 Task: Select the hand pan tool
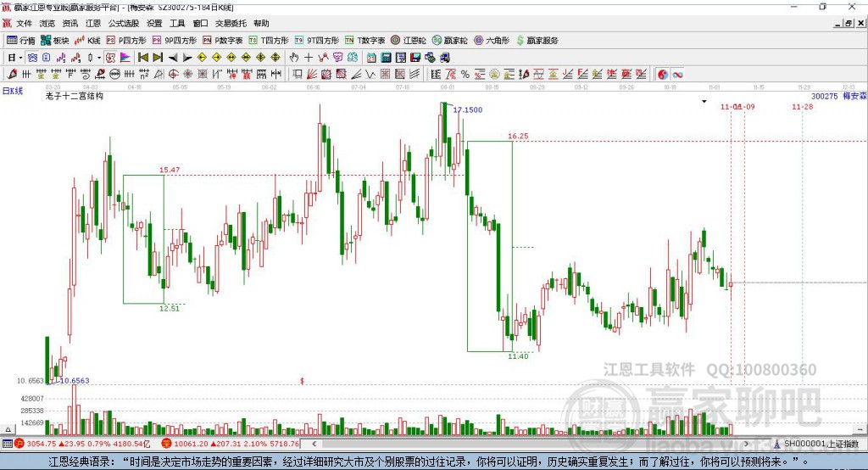294,57
